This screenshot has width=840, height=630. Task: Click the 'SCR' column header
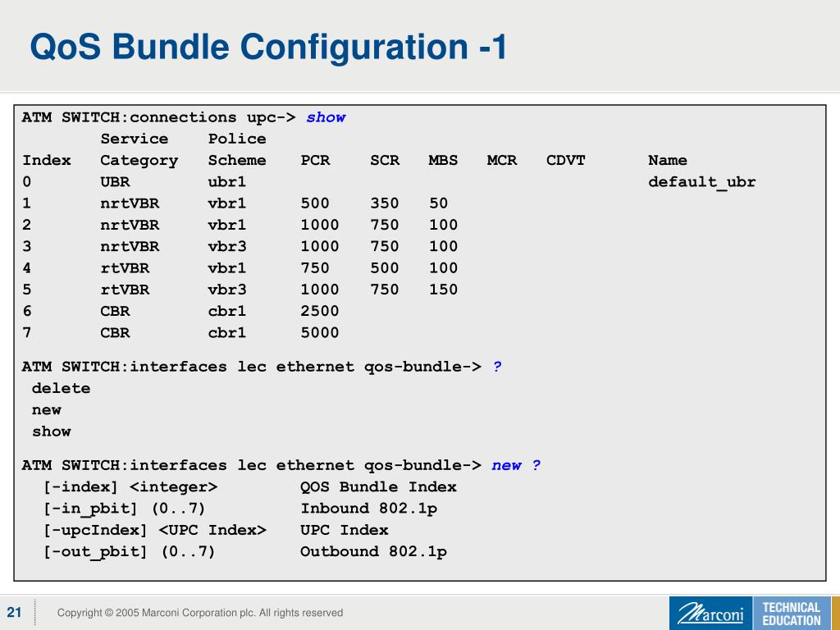tap(385, 160)
